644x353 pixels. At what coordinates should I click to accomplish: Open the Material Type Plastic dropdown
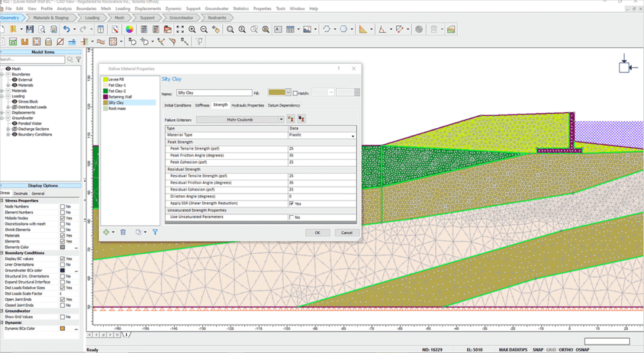point(352,135)
